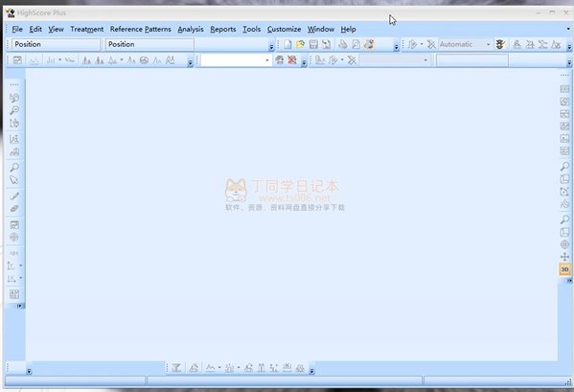Open the File menu
Screen dimensions: 574x392
pyautogui.click(x=17, y=29)
